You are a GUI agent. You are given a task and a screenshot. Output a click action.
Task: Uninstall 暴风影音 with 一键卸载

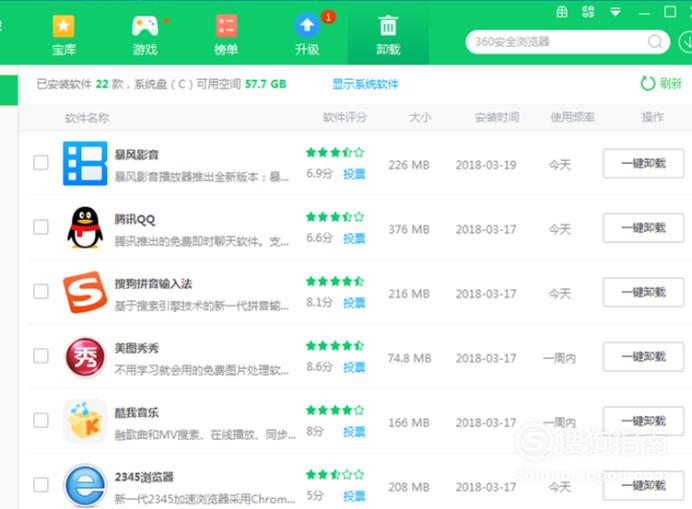coord(643,163)
